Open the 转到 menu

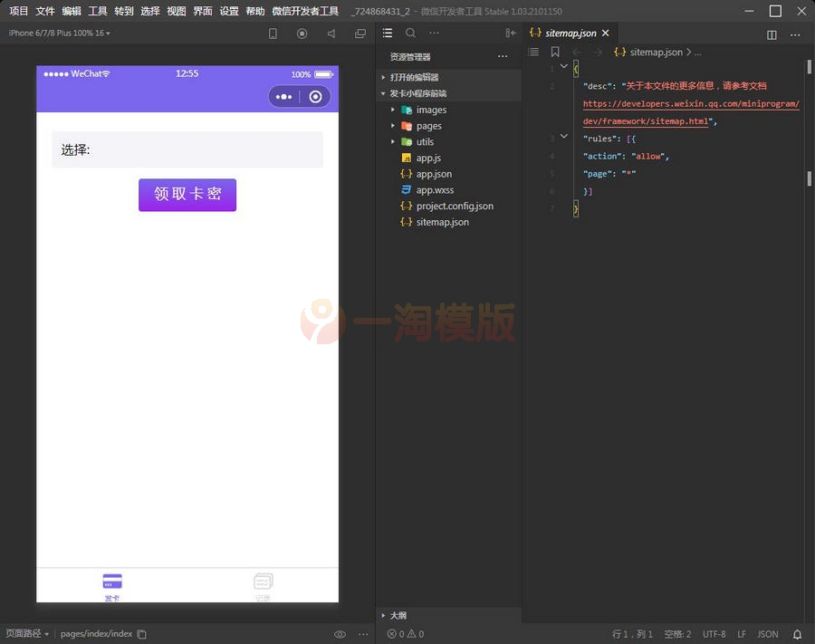(124, 11)
